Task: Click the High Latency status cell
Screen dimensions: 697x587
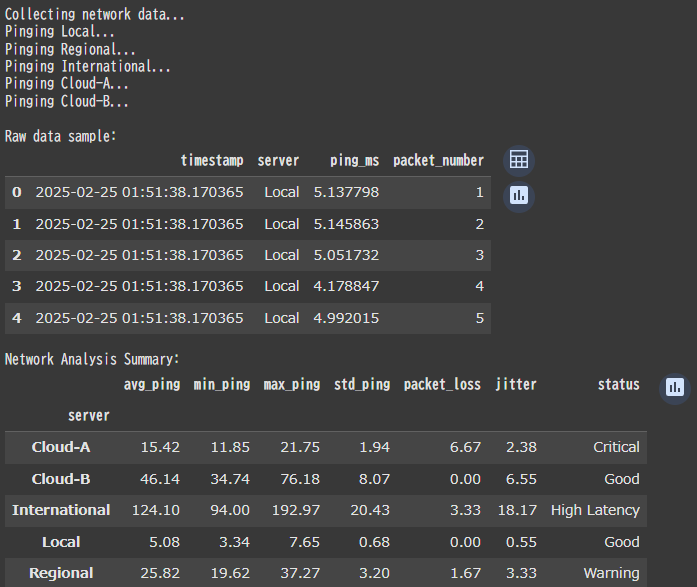Action: tap(595, 510)
